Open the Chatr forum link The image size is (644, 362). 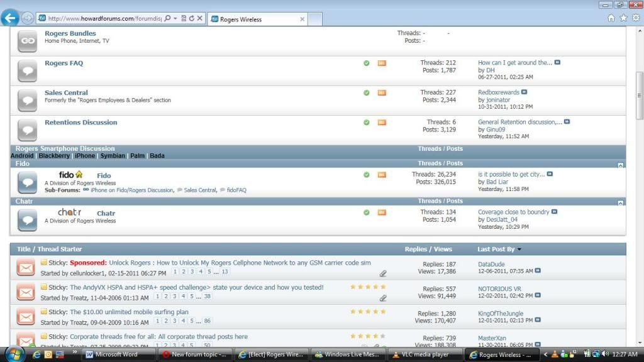pos(106,214)
